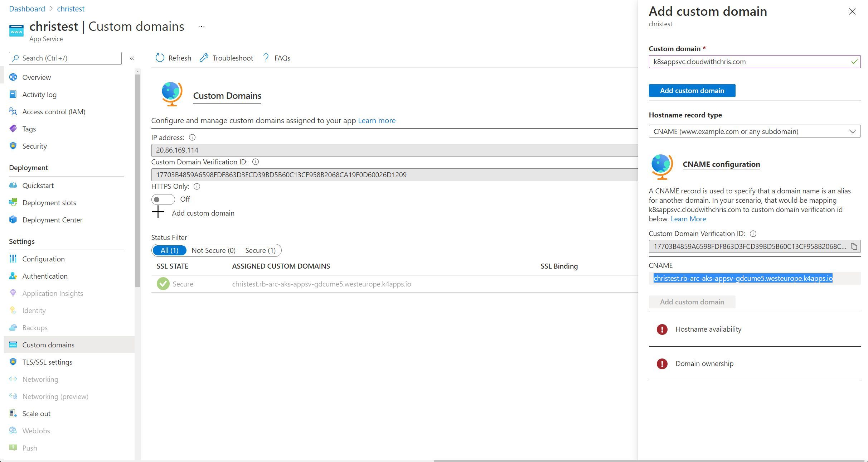868x462 pixels.
Task: Click info icon beside main Verification ID label
Action: pyautogui.click(x=256, y=162)
